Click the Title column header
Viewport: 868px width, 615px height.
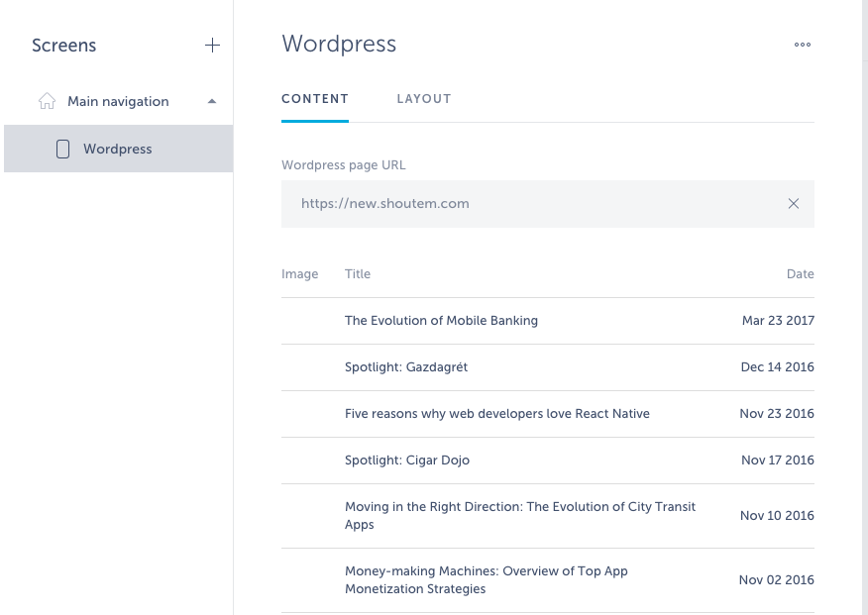[x=358, y=273]
